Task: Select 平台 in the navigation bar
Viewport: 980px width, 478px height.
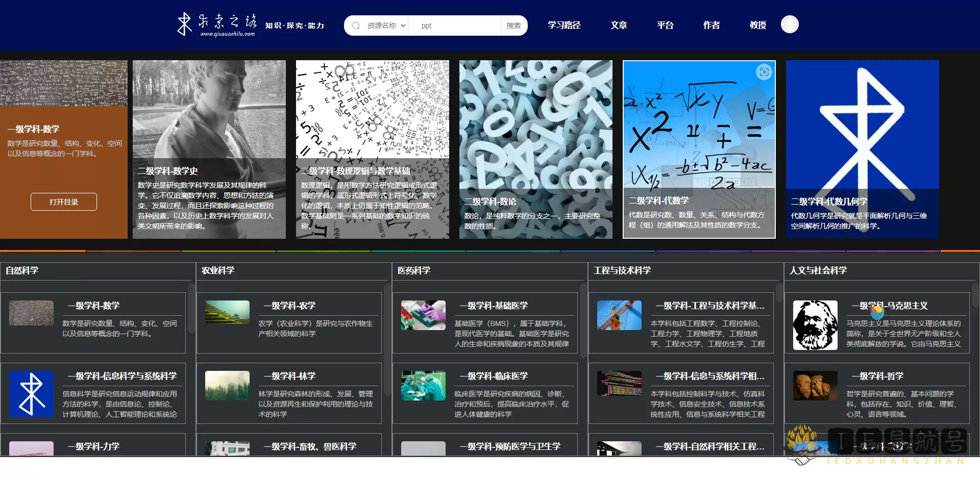Action: click(x=665, y=25)
